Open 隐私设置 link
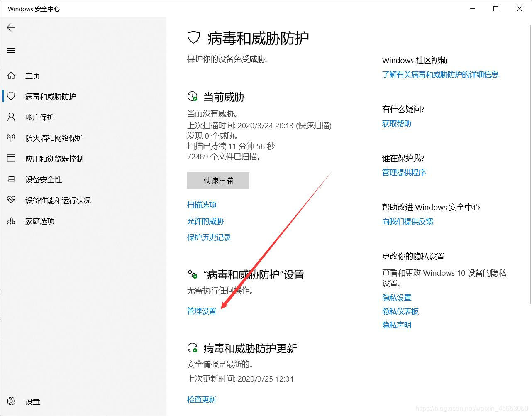The height and width of the screenshot is (416, 532). tap(397, 297)
